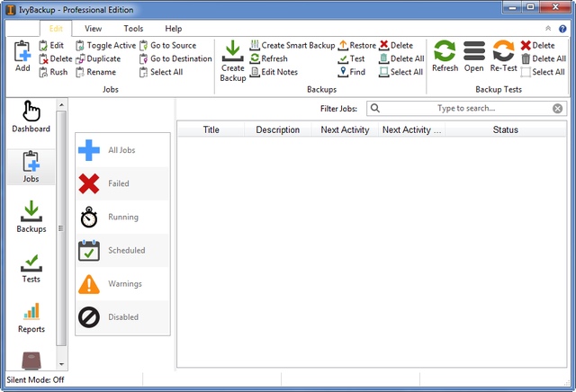Click the sidebar vertical scrollbar thumb
Screen dimensions: 576x392
click(x=61, y=228)
